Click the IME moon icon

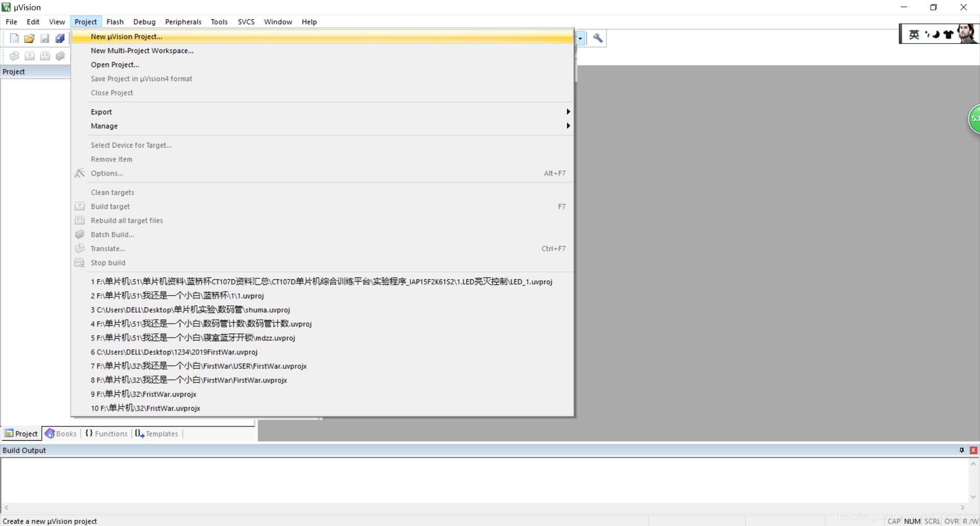pos(936,35)
